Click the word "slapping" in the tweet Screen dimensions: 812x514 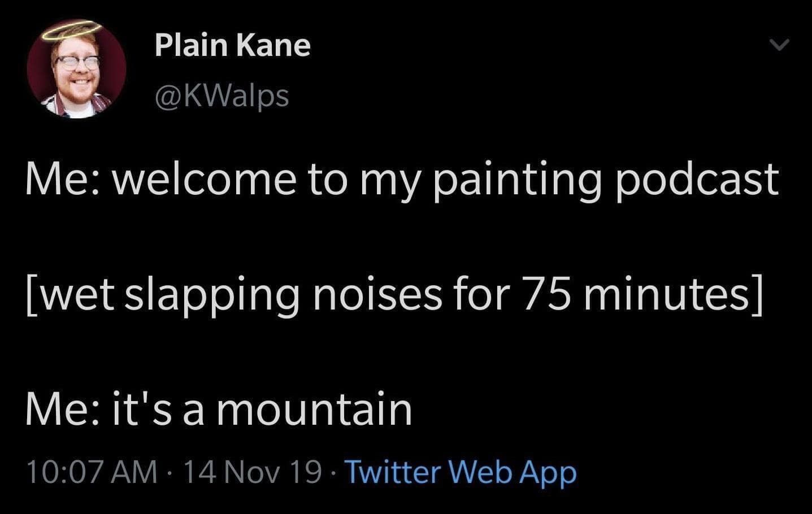point(211,295)
